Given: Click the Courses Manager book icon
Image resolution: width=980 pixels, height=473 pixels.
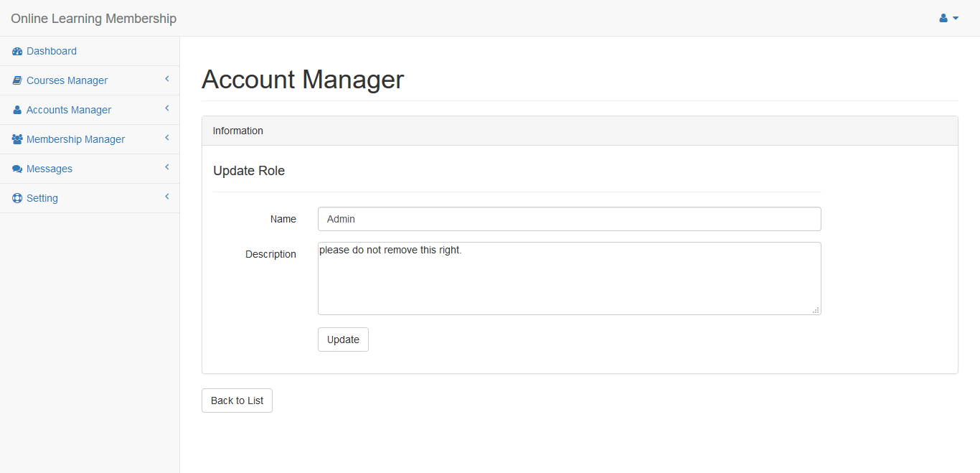Looking at the screenshot, I should pos(17,81).
